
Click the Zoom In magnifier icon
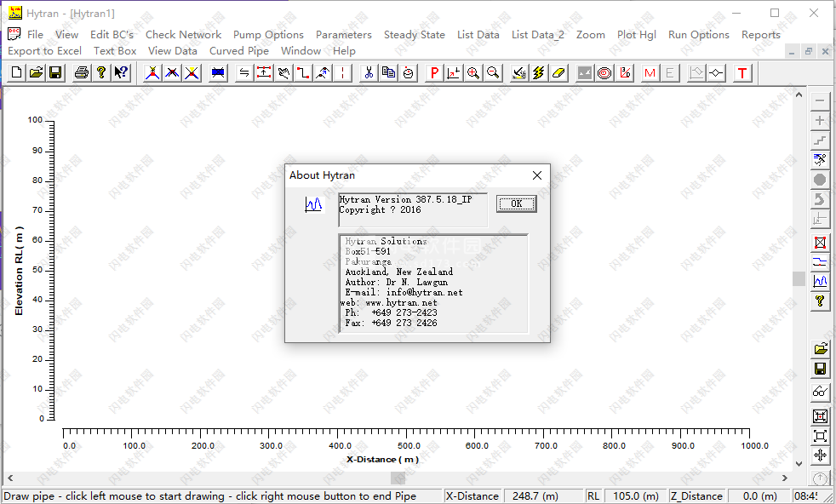pos(473,72)
